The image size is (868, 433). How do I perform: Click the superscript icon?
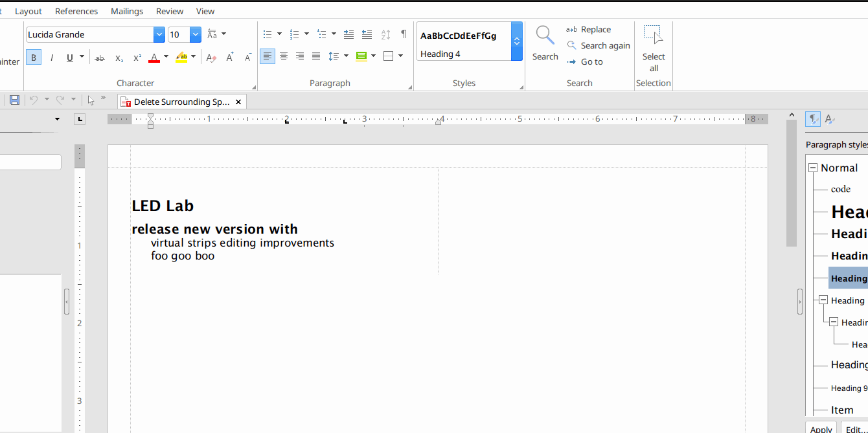coord(137,58)
